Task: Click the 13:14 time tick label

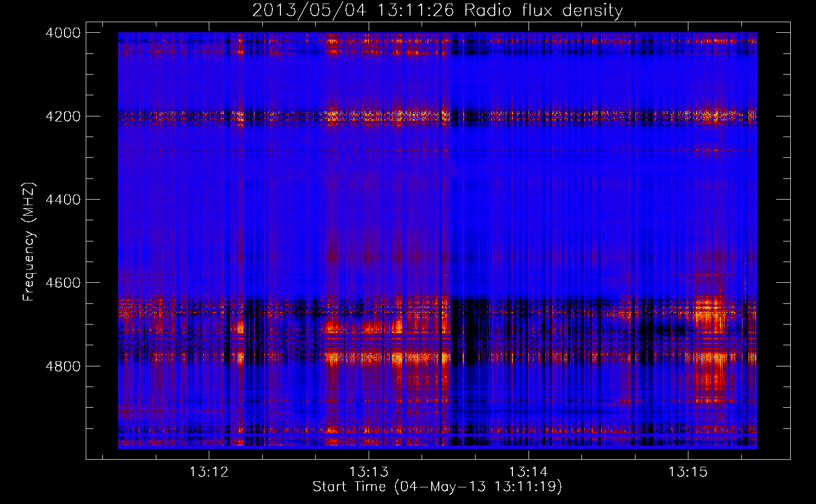Action: [528, 472]
